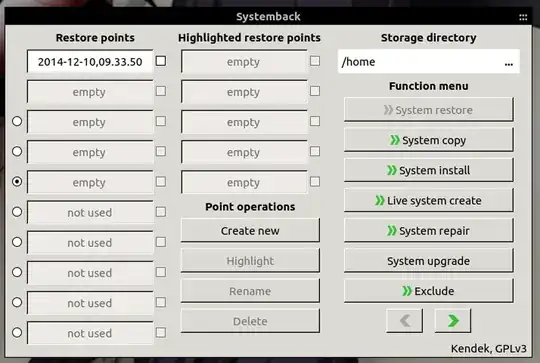Open the Exclude settings
This screenshot has width=540, height=363.
(428, 291)
